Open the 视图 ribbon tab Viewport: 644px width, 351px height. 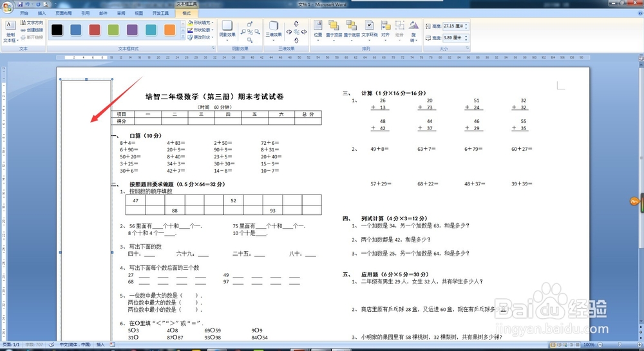click(x=139, y=13)
